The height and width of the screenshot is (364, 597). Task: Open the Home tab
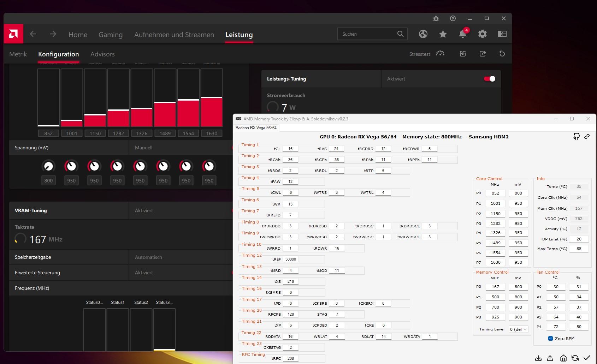(78, 35)
